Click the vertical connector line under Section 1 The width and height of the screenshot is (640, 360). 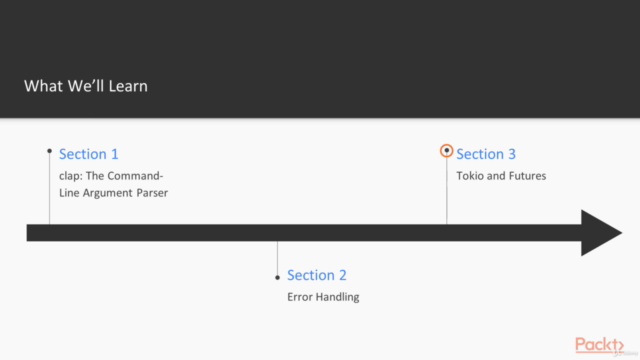[x=49, y=189]
